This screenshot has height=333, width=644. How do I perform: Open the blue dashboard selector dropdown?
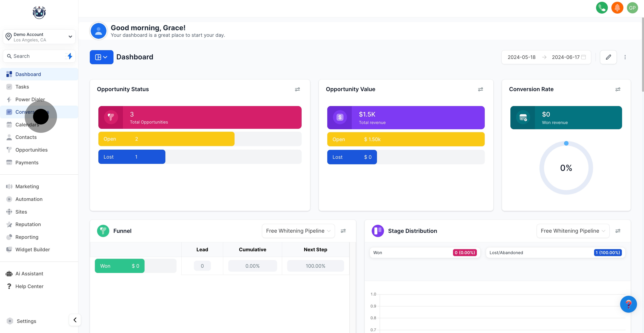click(101, 57)
